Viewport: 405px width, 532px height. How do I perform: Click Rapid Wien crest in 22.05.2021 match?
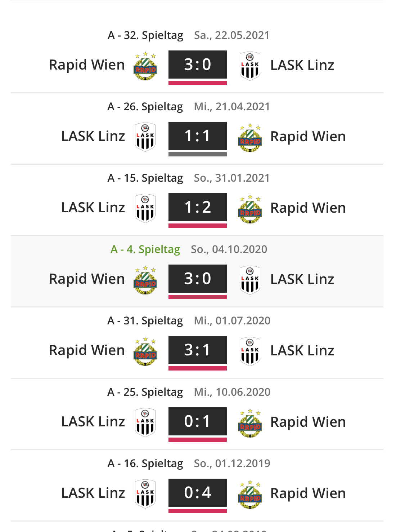point(145,66)
